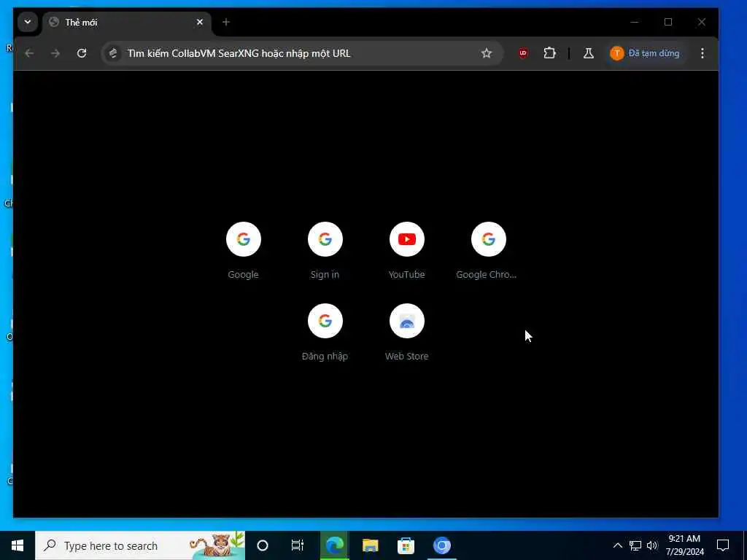Open the Web Store shortcut
Viewport: 747px width, 560px height.
(x=407, y=332)
